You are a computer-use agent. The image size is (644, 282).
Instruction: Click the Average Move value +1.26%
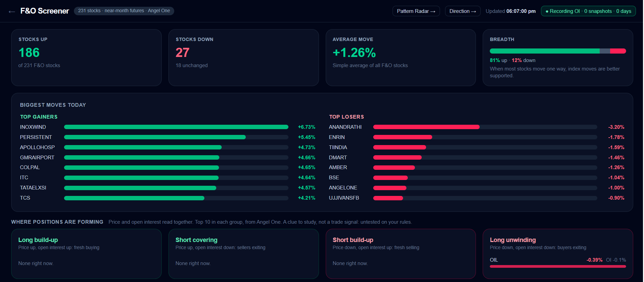tap(354, 53)
